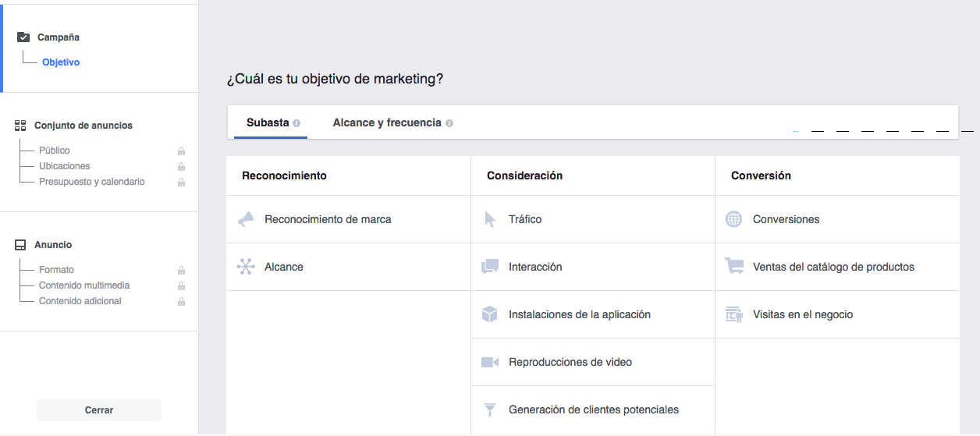
Task: Choose Ventas del catálogo de productos objective
Action: (x=833, y=267)
